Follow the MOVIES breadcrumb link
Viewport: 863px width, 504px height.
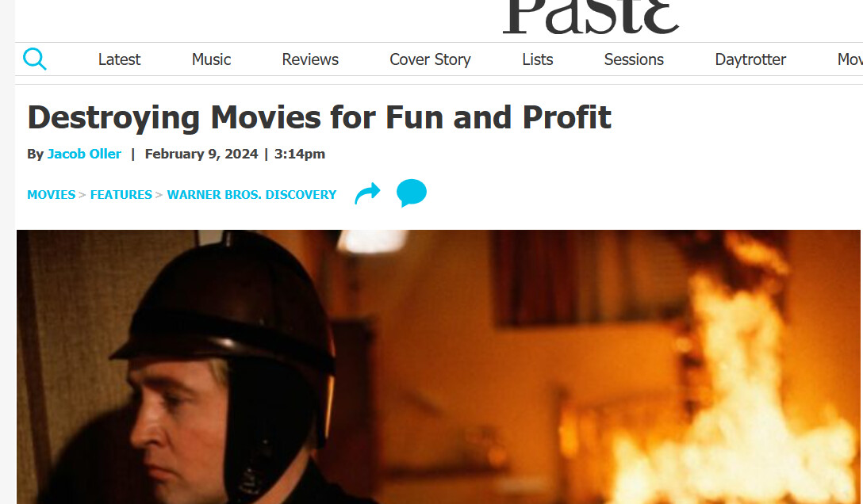pos(52,195)
